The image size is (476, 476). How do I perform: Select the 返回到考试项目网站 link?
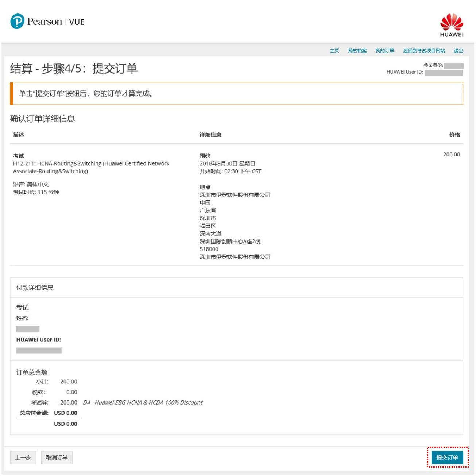point(423,51)
